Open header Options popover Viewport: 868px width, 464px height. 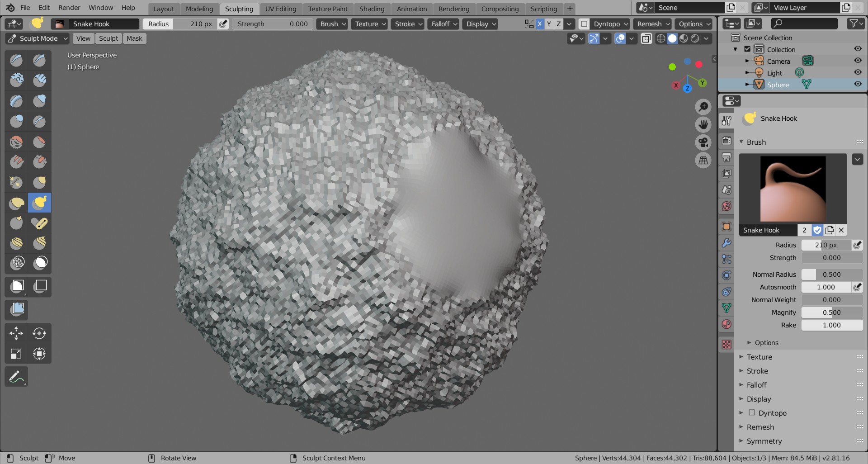pyautogui.click(x=693, y=24)
